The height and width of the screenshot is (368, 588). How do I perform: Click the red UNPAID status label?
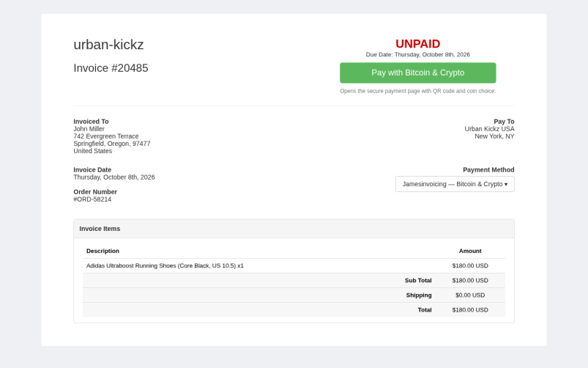point(417,44)
